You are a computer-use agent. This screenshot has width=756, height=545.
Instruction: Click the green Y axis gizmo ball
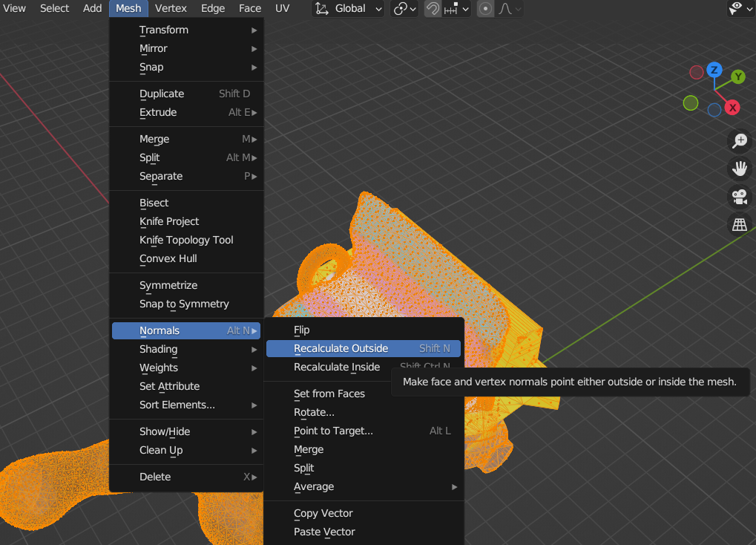point(738,76)
